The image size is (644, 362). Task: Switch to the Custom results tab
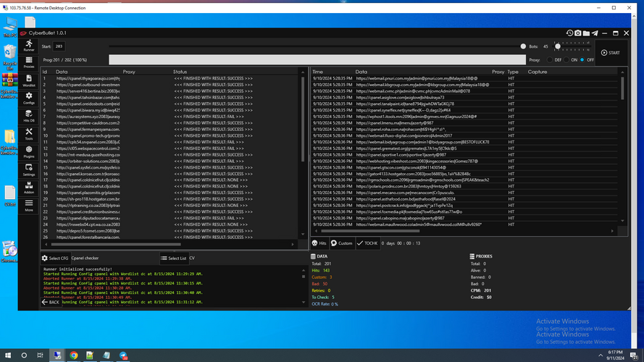click(x=342, y=243)
